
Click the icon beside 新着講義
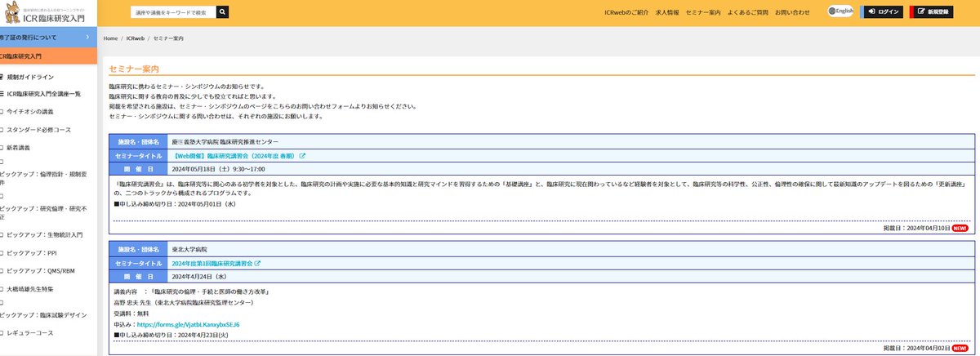point(2,148)
